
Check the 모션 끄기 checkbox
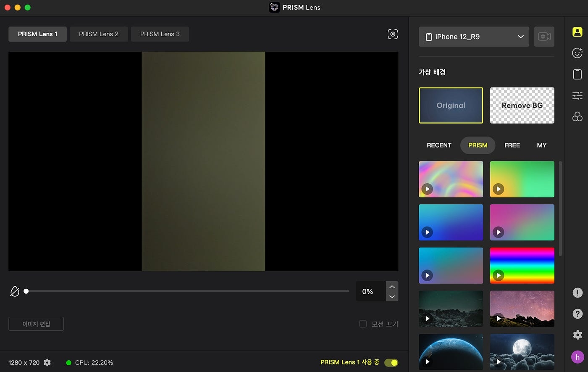[363, 324]
